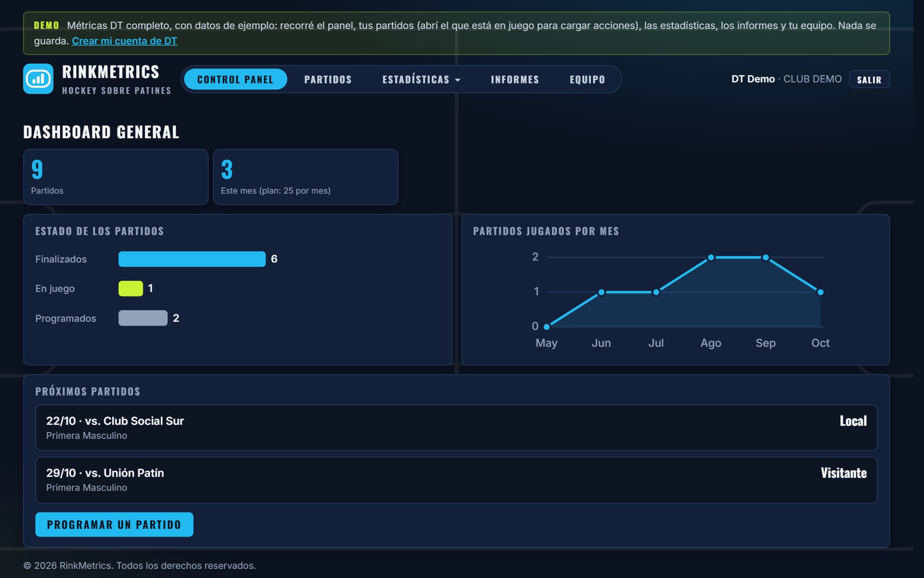Open the Control Panel tab

(235, 79)
